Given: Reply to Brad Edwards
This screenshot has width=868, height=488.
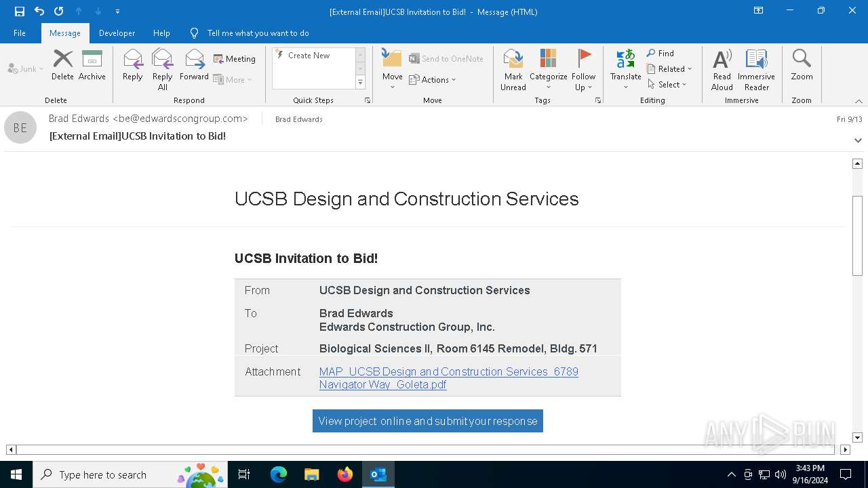Looking at the screenshot, I should (133, 65).
